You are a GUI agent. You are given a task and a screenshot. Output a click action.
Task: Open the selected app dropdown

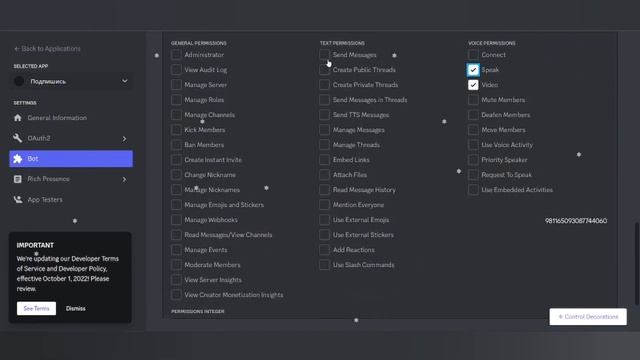click(71, 81)
